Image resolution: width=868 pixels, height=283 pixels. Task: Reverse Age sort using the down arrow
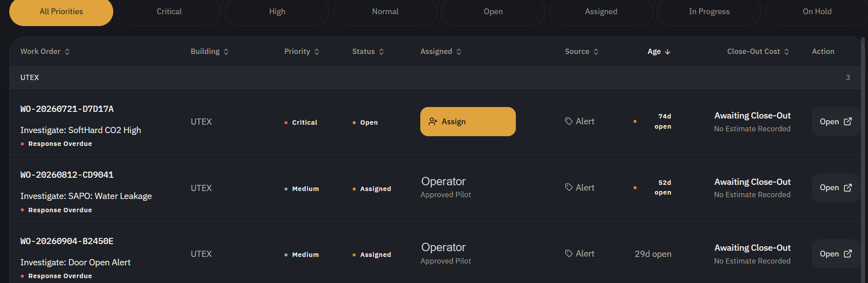(x=668, y=52)
